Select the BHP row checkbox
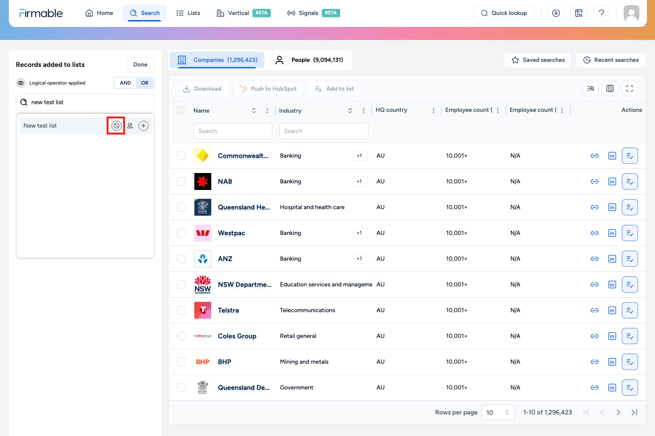The height and width of the screenshot is (436, 655). tap(181, 362)
